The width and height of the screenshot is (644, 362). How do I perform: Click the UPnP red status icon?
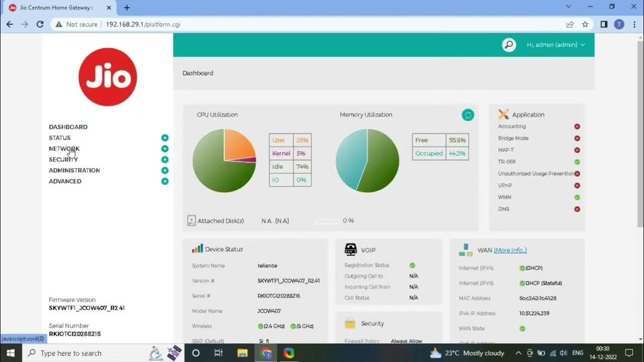tap(577, 186)
